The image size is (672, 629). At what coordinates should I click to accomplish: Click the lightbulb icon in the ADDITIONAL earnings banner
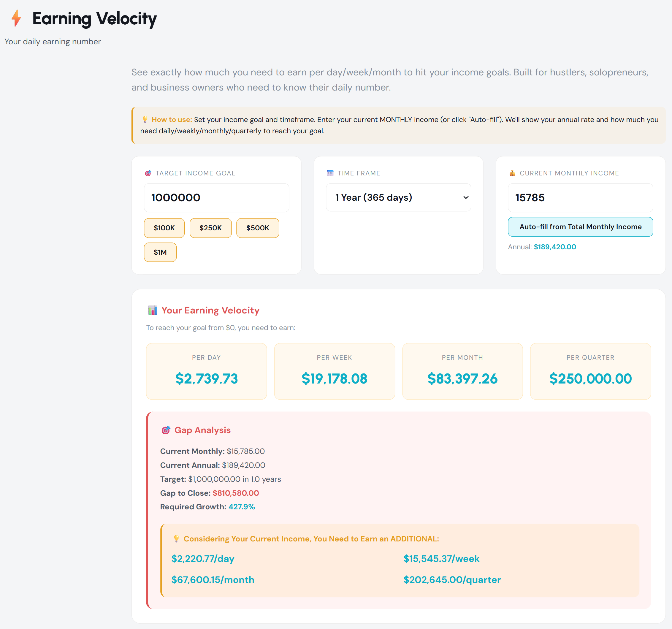coord(177,538)
